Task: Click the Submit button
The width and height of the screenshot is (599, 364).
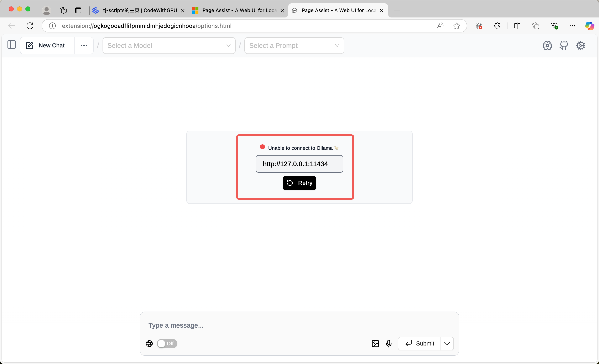Action: 419,343
